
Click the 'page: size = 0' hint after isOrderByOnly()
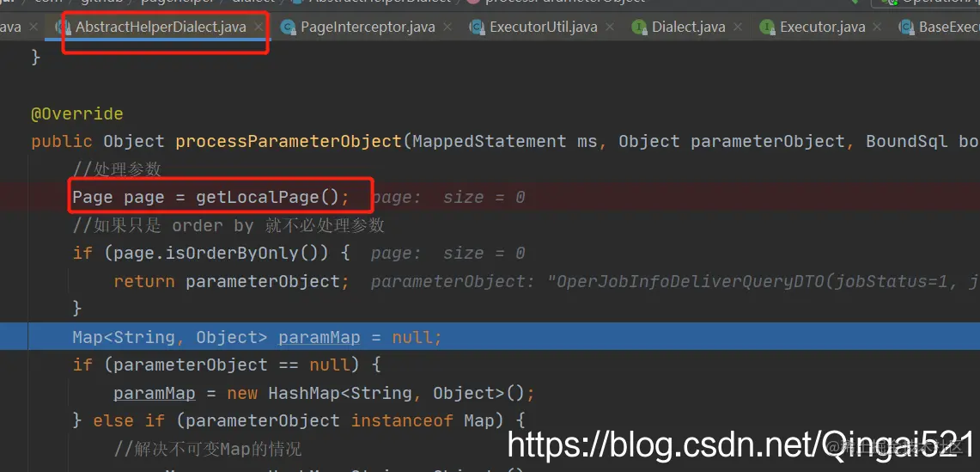pyautogui.click(x=448, y=254)
